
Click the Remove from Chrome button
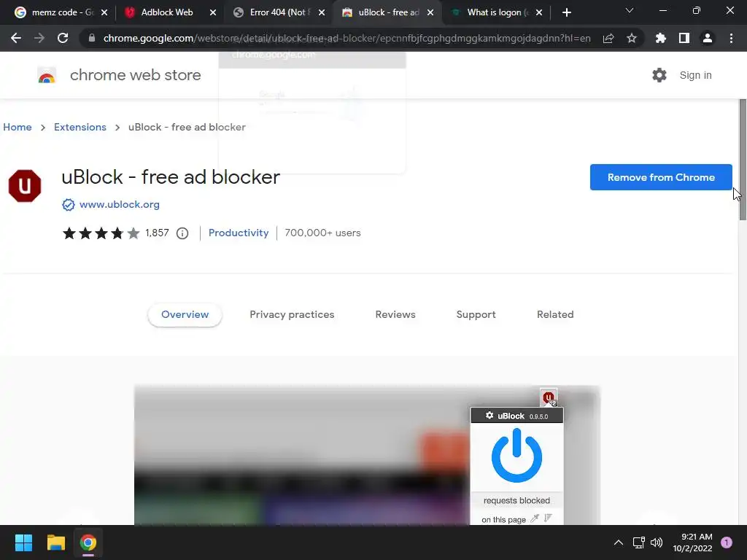coord(661,177)
